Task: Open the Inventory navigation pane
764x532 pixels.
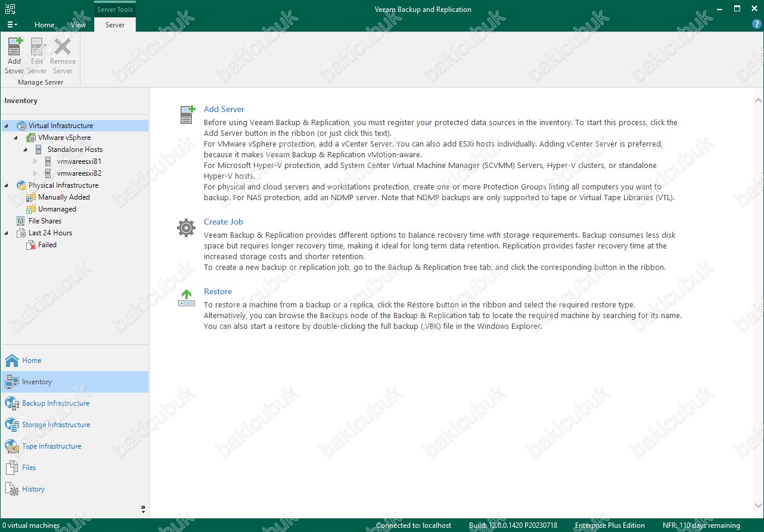Action: (x=74, y=382)
